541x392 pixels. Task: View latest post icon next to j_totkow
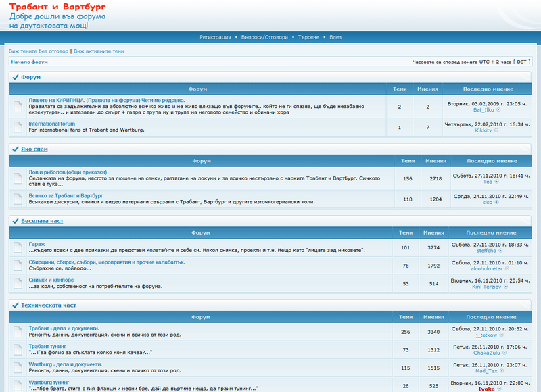tap(502, 335)
